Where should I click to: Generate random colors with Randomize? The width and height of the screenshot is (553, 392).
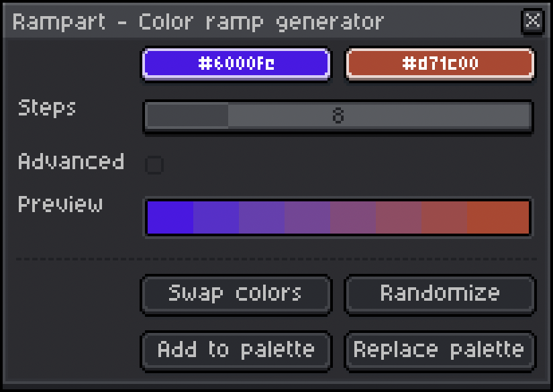[x=440, y=294]
